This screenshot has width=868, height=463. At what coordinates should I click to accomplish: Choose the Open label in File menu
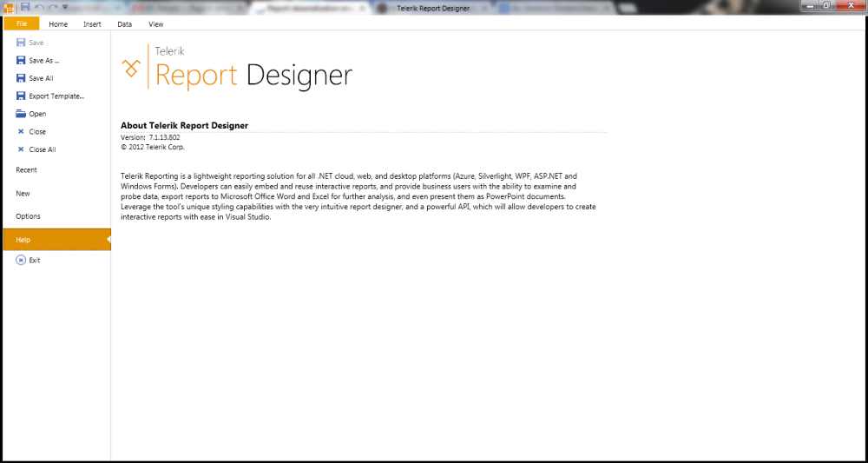coord(37,114)
